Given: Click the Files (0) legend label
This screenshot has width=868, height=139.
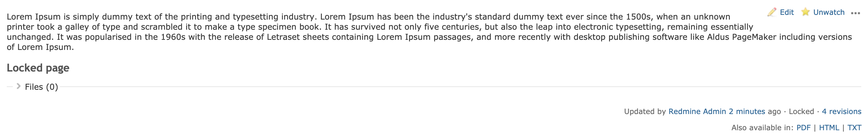Looking at the screenshot, I should pos(41,87).
